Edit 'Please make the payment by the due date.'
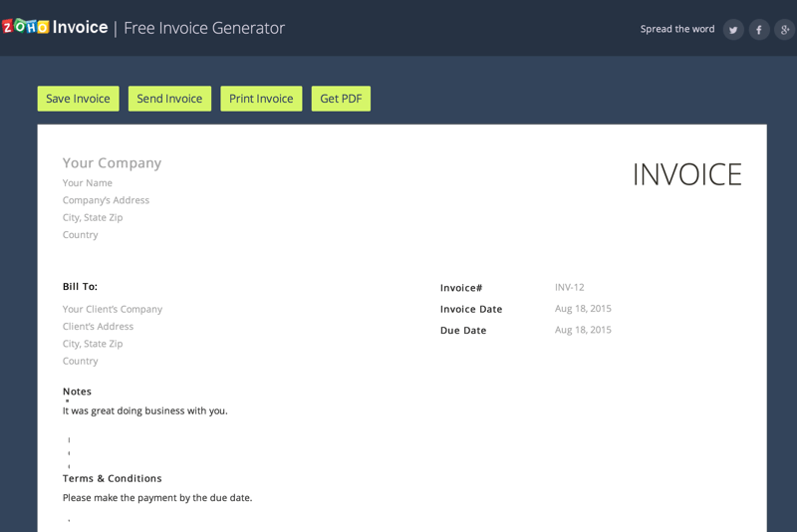The image size is (797, 532). (x=157, y=497)
